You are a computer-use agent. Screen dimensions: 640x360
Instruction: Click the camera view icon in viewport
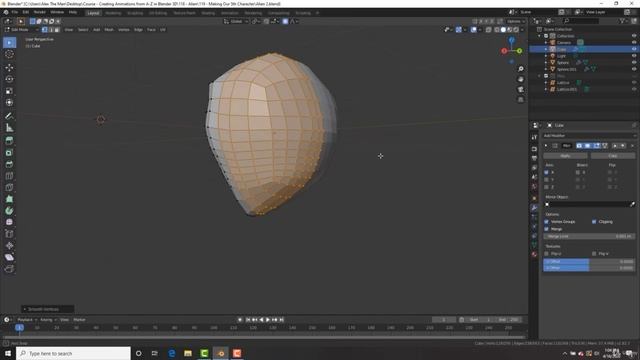(521, 89)
